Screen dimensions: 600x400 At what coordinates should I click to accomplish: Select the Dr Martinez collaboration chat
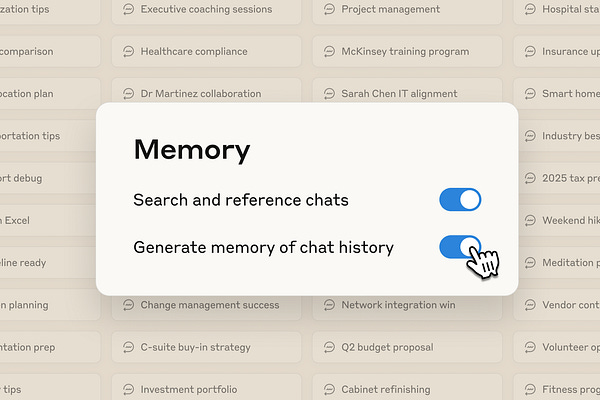pos(206,90)
